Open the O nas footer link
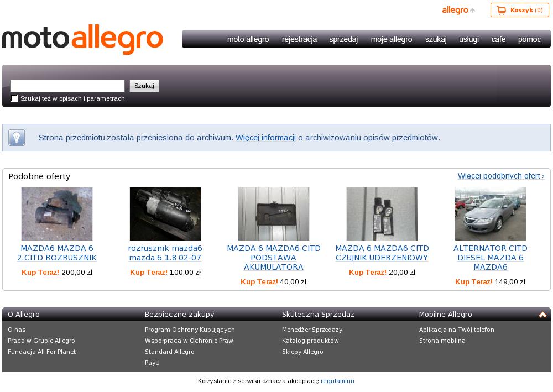This screenshot has height=392, width=553. pos(17,330)
